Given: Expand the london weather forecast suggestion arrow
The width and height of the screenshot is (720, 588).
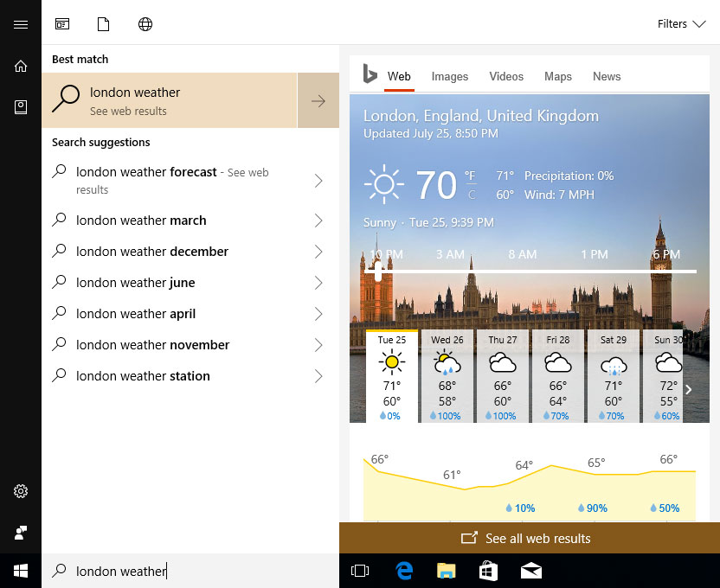Looking at the screenshot, I should [x=318, y=180].
